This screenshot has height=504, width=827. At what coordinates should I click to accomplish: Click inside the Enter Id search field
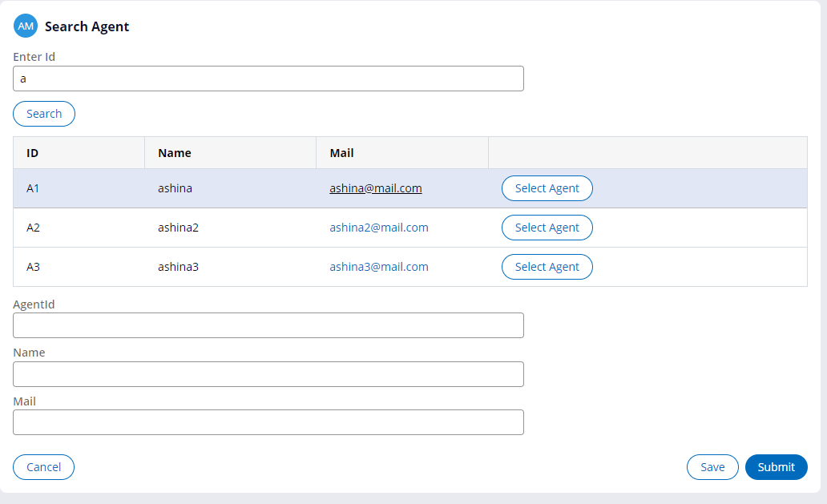pos(268,78)
